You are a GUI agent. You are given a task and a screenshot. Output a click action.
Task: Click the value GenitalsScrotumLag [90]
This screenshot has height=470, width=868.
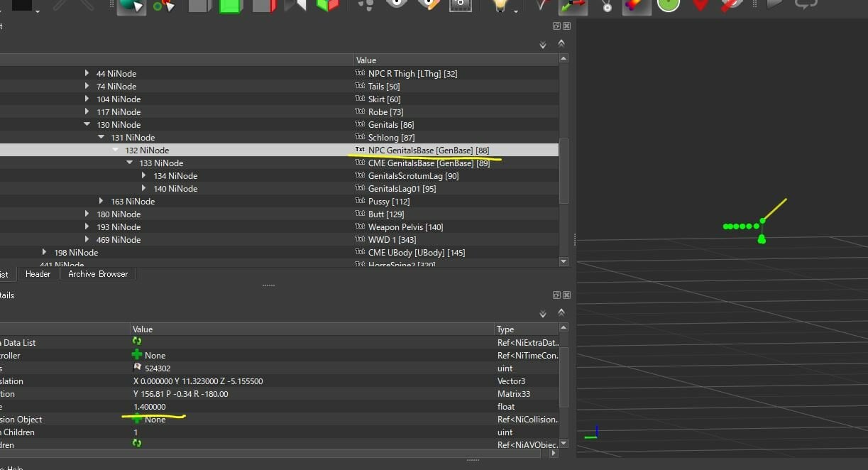tap(413, 176)
